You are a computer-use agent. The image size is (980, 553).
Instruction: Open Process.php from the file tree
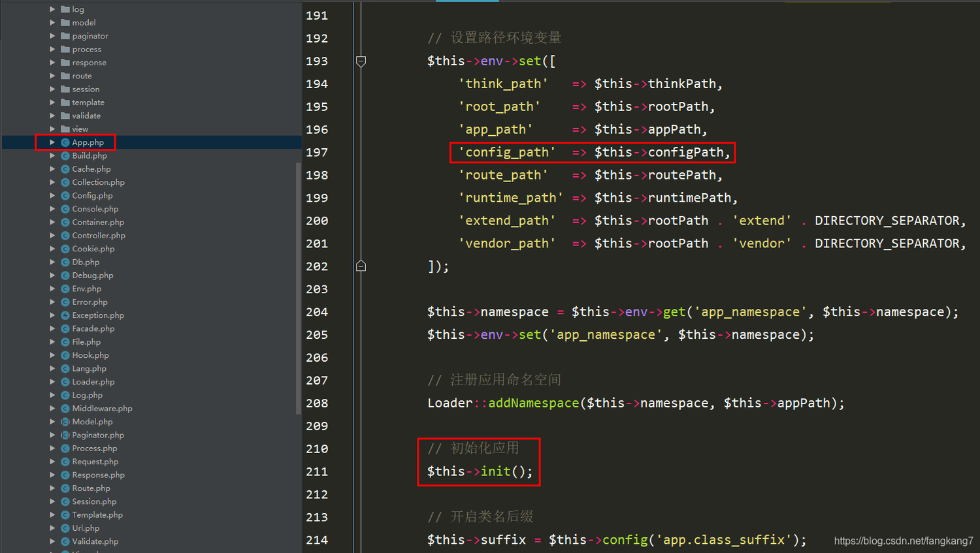[x=95, y=449]
